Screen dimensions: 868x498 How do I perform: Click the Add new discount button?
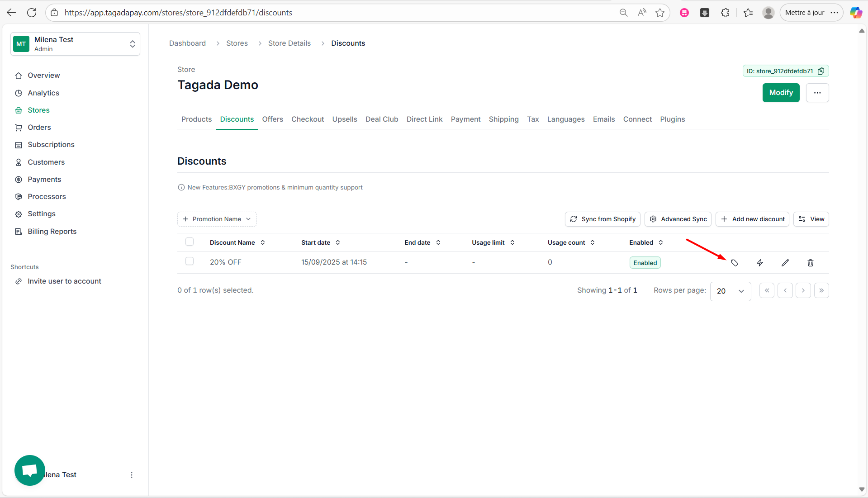tap(753, 219)
